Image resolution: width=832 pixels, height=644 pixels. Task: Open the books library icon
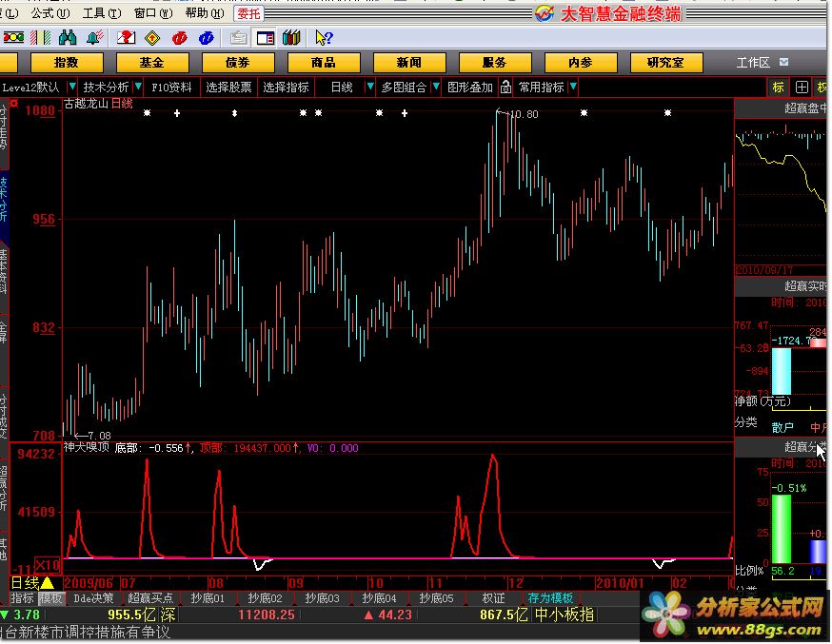[x=291, y=38]
